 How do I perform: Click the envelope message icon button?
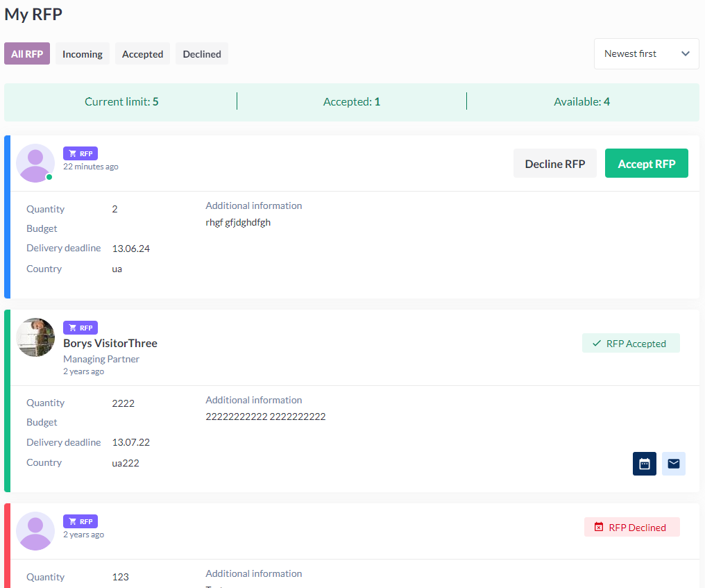[x=673, y=464]
